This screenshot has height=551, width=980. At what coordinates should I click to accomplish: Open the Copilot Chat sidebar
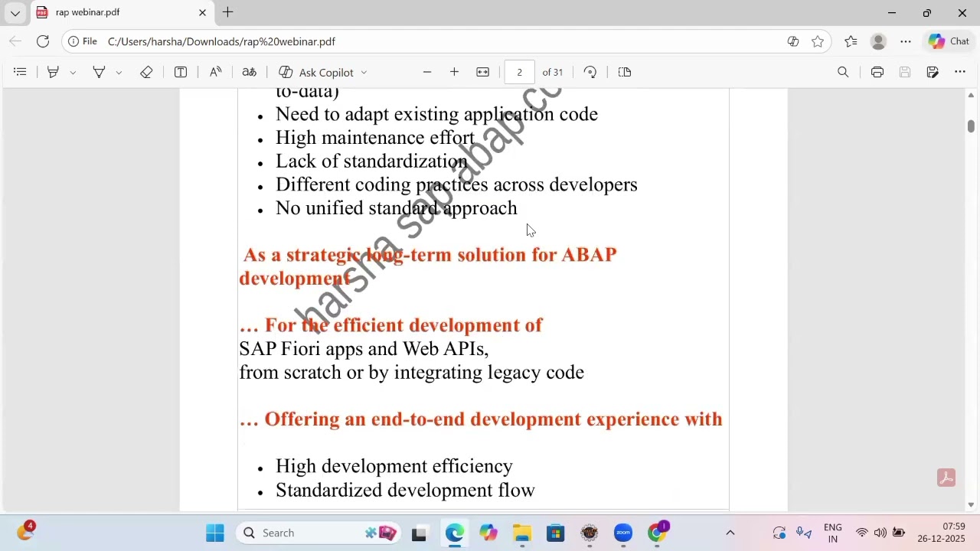[949, 41]
